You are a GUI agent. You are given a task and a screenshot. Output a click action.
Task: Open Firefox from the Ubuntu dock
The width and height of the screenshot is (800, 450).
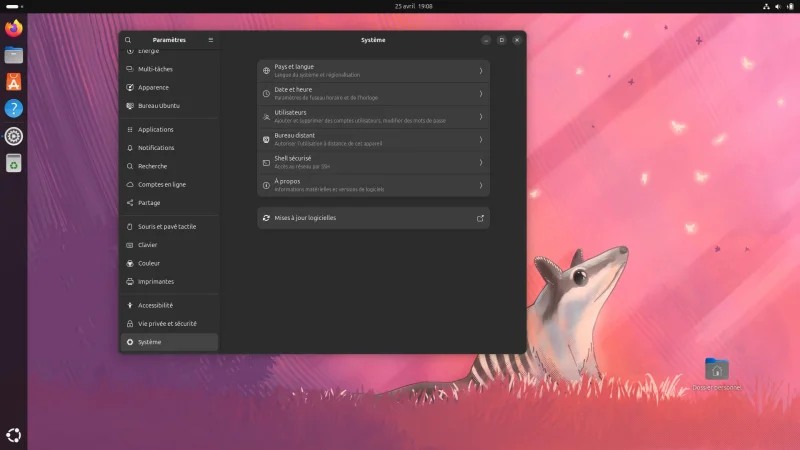(x=14, y=28)
